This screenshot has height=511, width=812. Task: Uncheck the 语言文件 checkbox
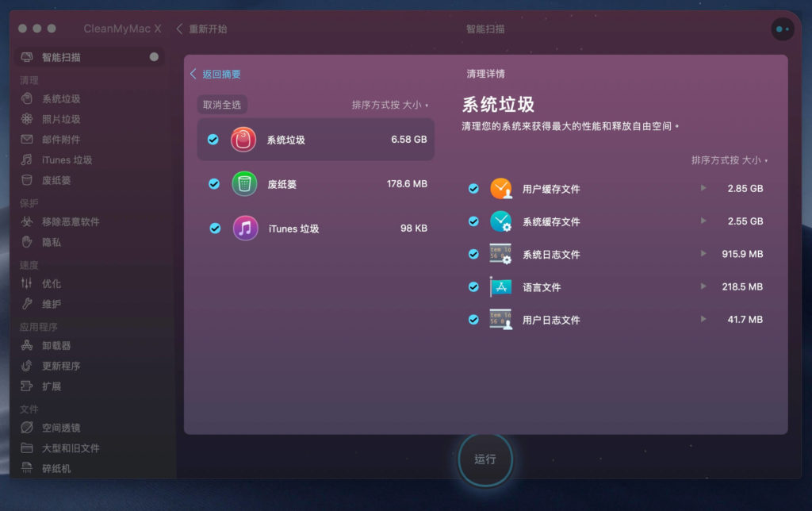473,286
